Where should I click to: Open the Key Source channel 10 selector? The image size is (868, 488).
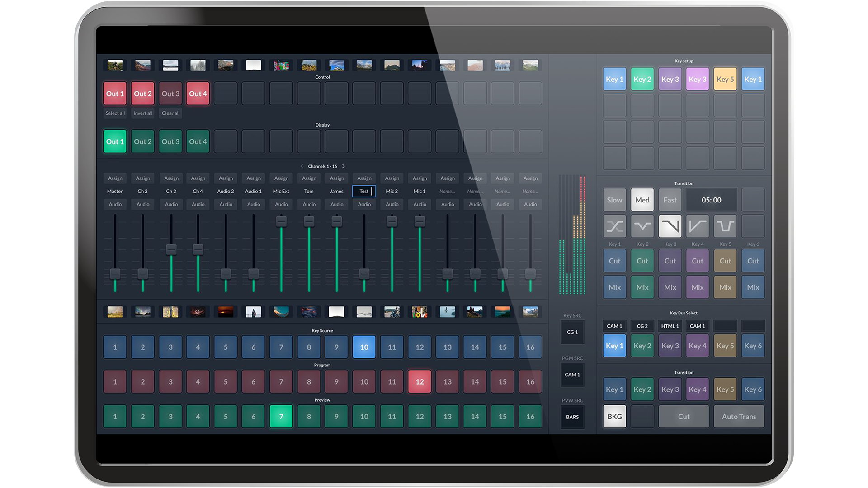pos(363,346)
